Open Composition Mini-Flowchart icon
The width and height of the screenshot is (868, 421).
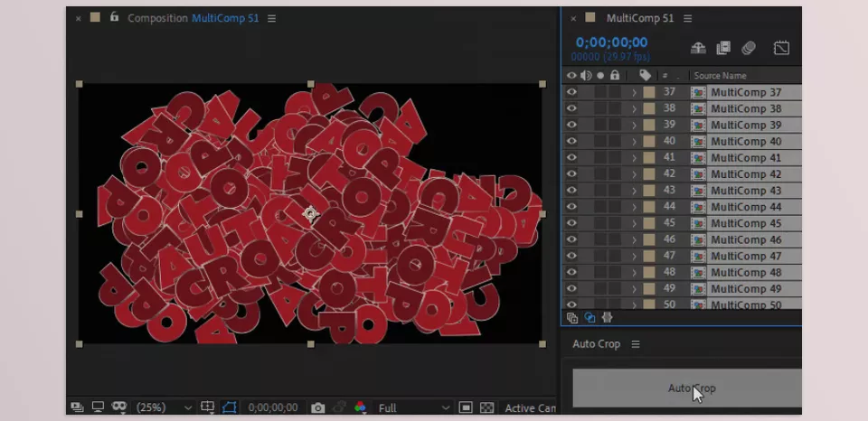(x=698, y=48)
